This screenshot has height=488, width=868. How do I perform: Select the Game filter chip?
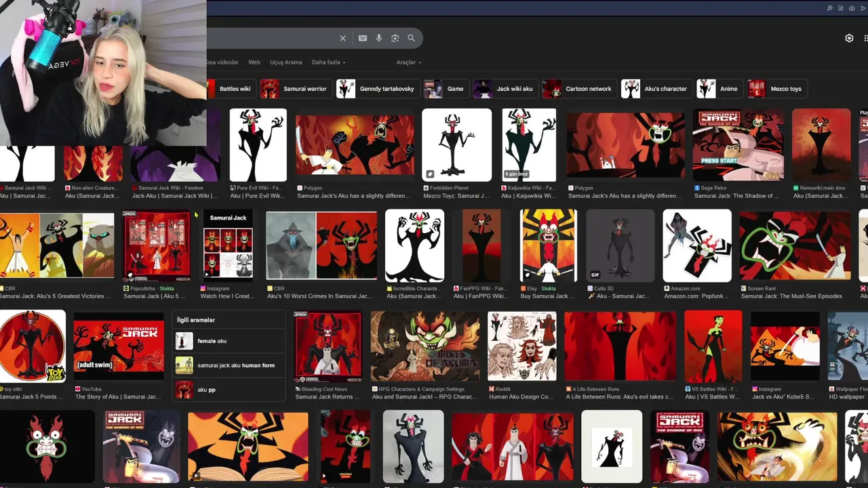tap(445, 89)
